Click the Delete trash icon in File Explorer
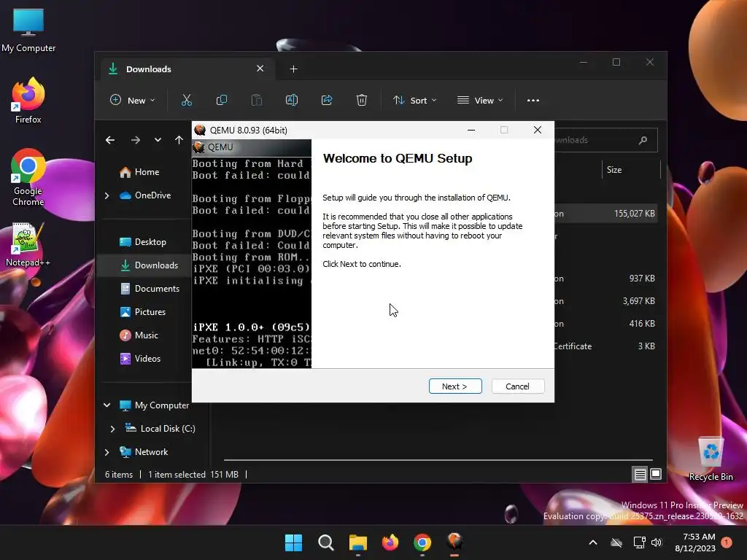Screen dimensions: 747x560 coord(362,100)
